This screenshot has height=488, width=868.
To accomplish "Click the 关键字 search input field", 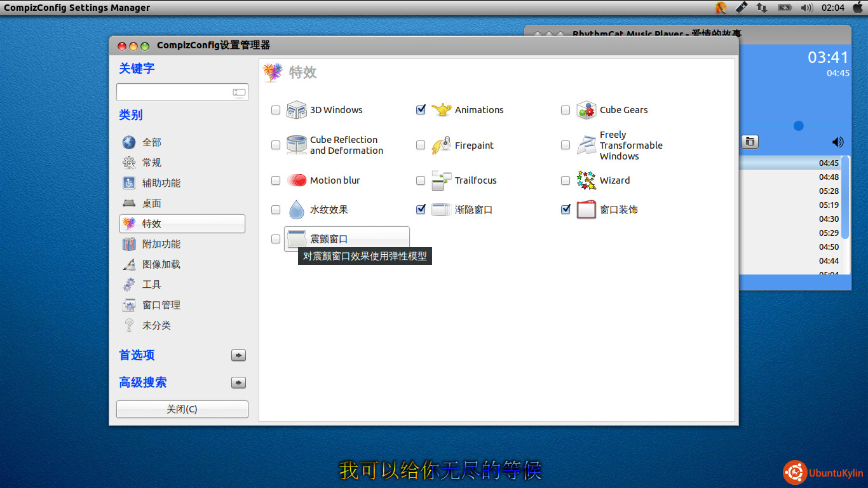I will 173,92.
